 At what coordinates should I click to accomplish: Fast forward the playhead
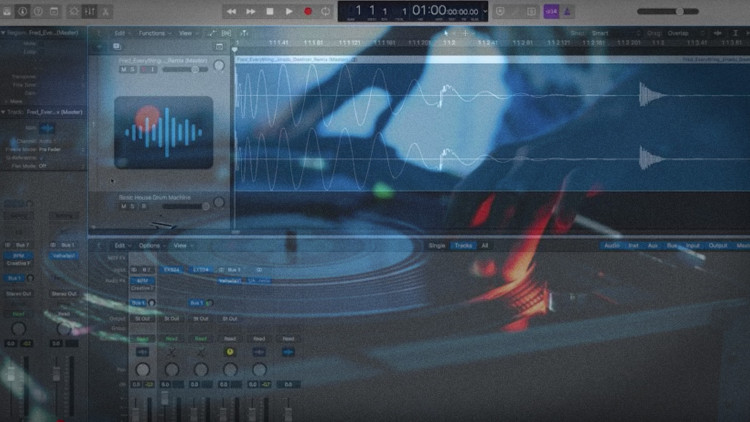(x=251, y=11)
